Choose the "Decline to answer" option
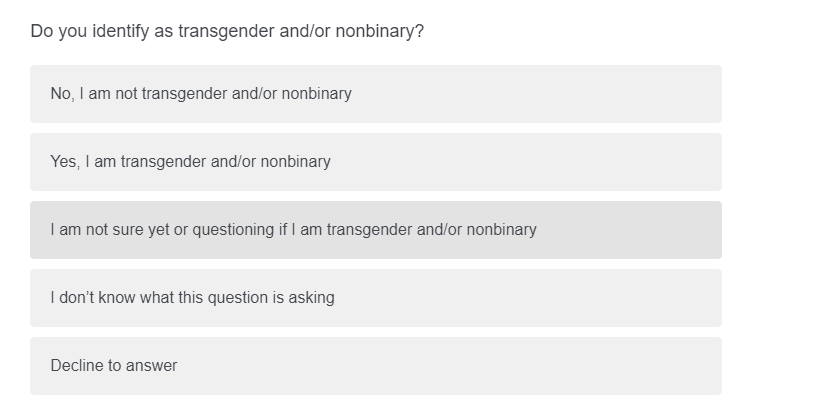 tap(375, 366)
